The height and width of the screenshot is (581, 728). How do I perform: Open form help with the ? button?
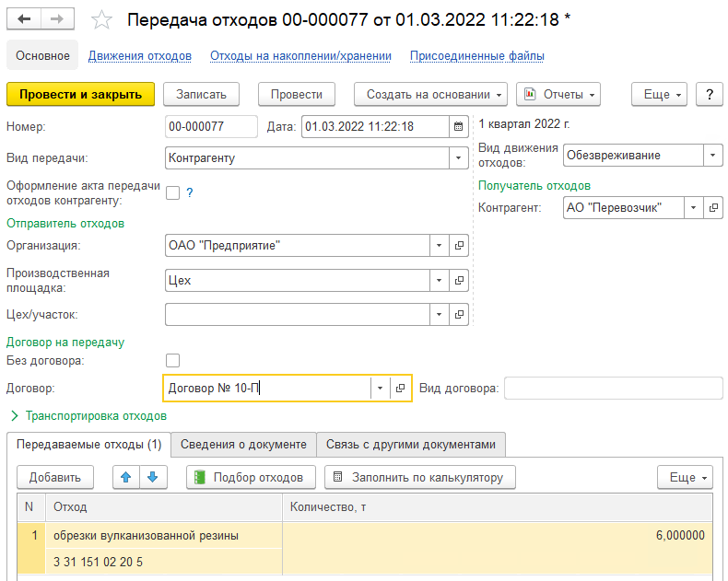(710, 94)
